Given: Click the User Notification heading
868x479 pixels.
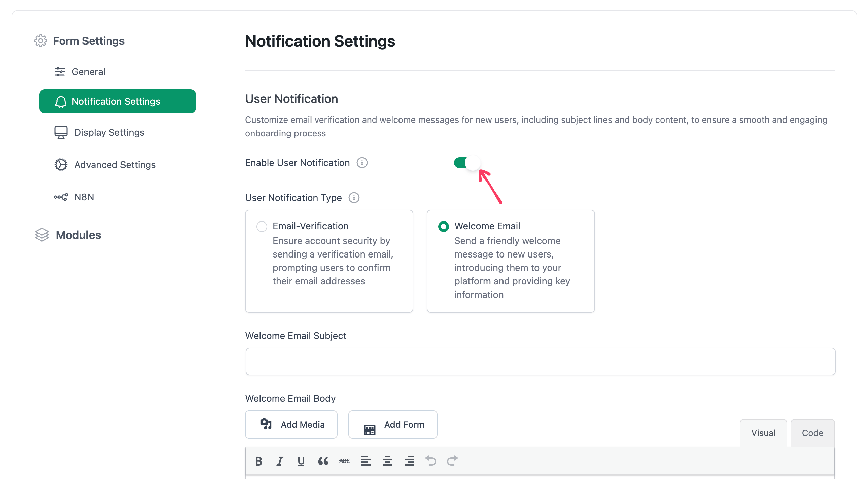Looking at the screenshot, I should 291,99.
